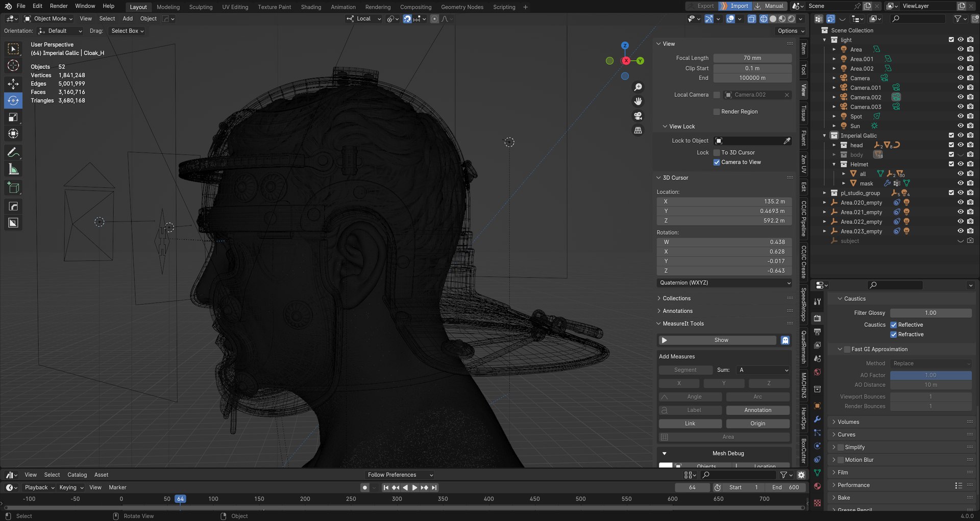Image resolution: width=980 pixels, height=521 pixels.
Task: Click the zoom magnifier viewport icon
Action: [x=638, y=87]
